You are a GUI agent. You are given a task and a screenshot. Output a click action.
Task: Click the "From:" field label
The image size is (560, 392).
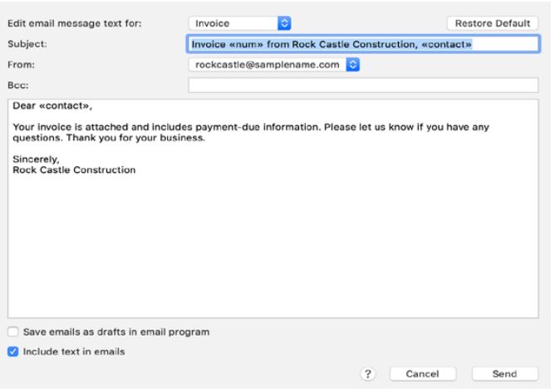(x=23, y=63)
